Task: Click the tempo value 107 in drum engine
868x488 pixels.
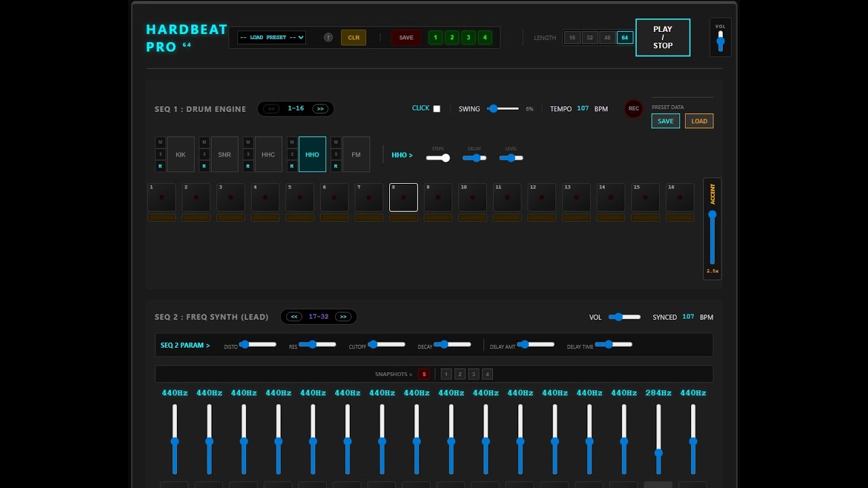Action: [583, 108]
